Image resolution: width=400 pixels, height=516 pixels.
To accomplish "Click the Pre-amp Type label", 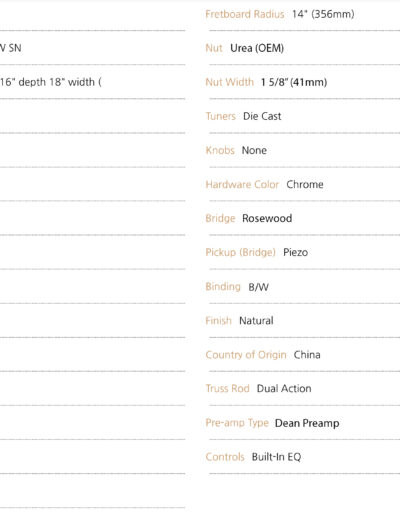I will tap(237, 423).
